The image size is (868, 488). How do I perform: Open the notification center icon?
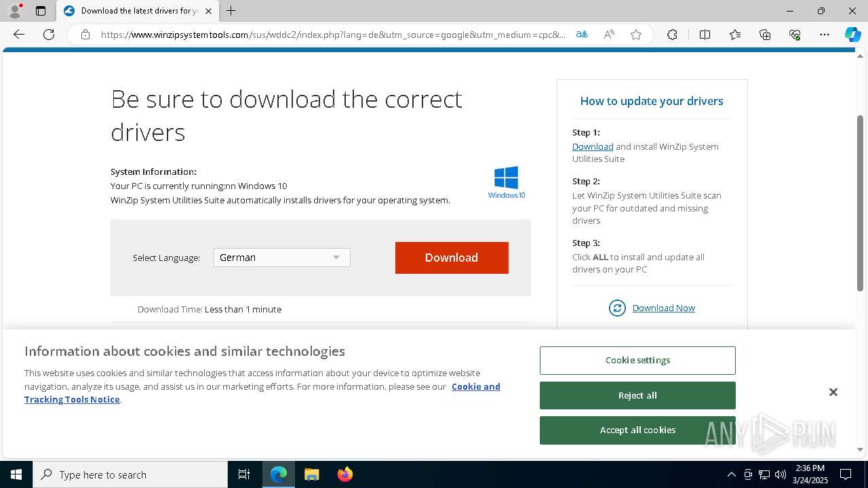[x=846, y=474]
